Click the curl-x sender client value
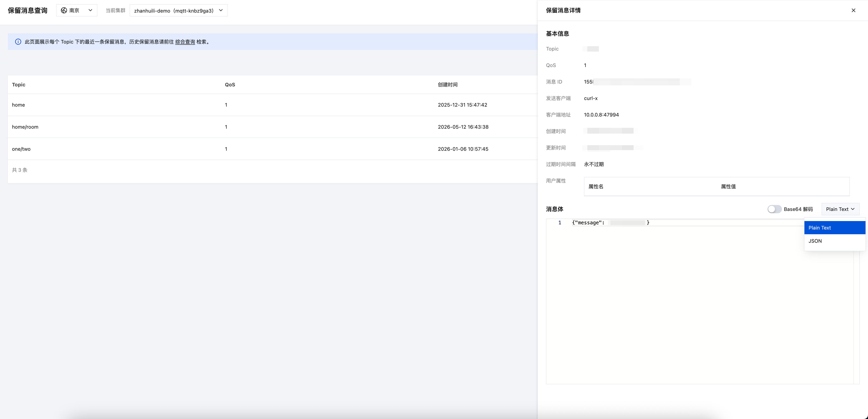Screen dimensions: 868x419 pos(591,98)
